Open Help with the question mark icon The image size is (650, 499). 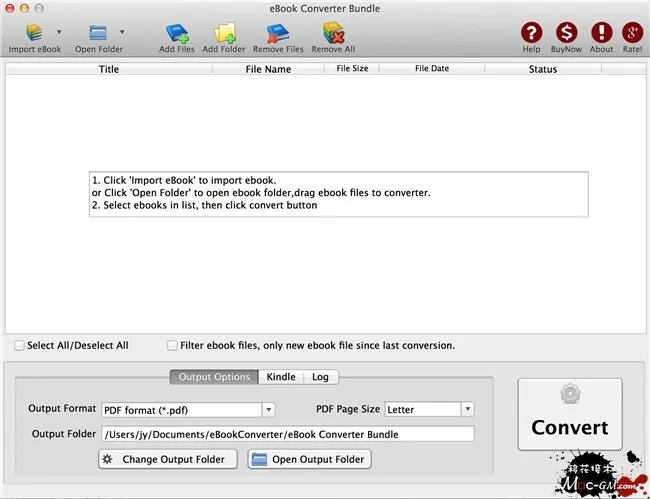[531, 32]
